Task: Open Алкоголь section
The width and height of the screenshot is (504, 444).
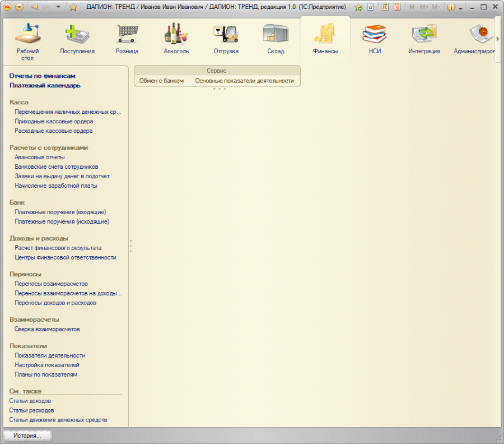Action: [176, 39]
